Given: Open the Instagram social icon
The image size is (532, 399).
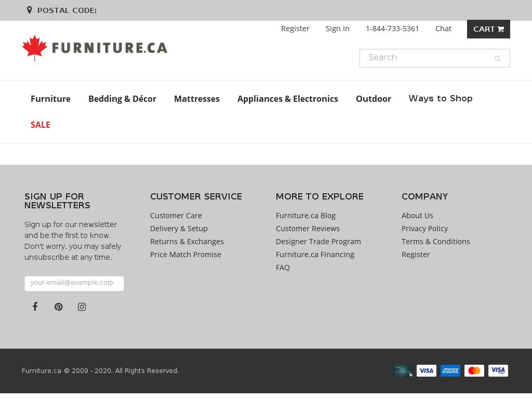Looking at the screenshot, I should click(82, 307).
